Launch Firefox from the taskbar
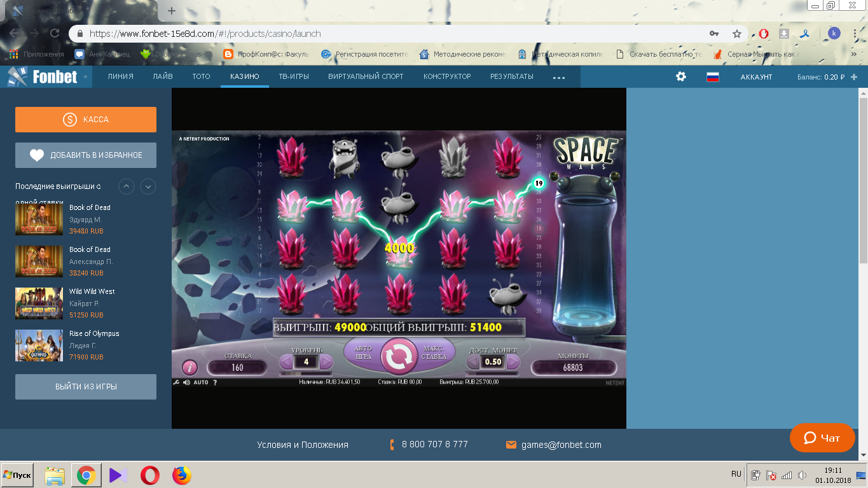Image resolution: width=868 pixels, height=488 pixels. click(182, 475)
